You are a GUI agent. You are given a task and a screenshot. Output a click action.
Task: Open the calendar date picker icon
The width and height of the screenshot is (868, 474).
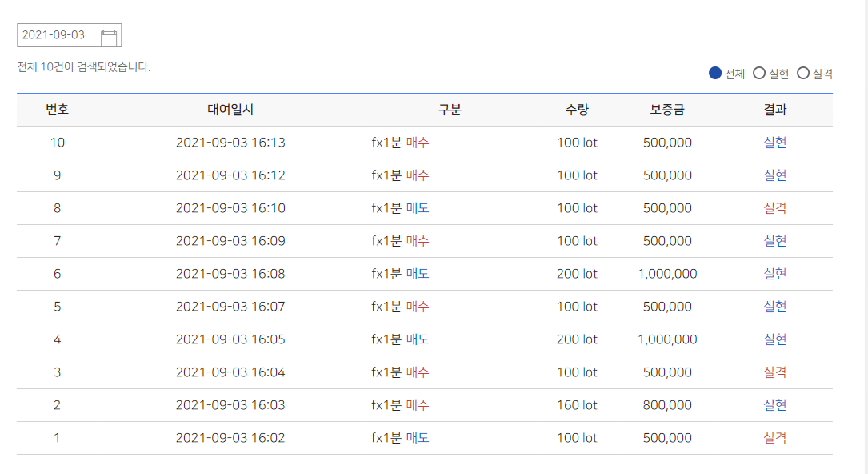tap(109, 37)
